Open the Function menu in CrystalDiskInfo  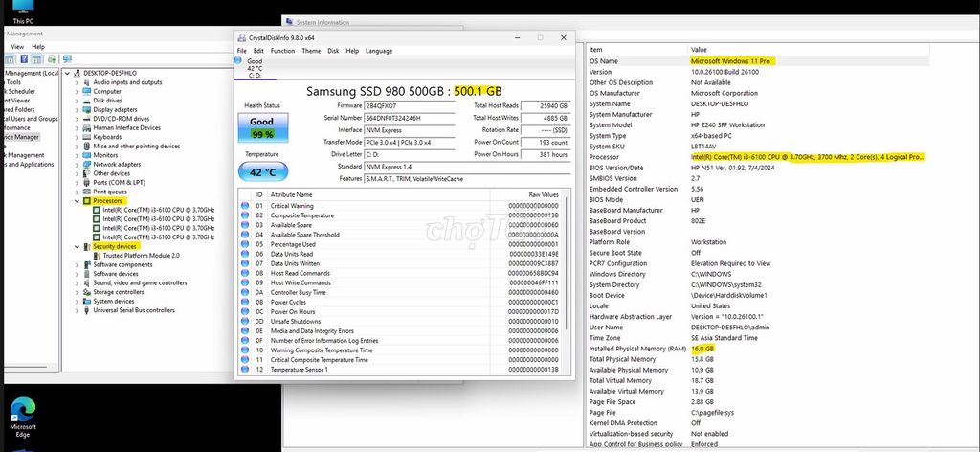(x=282, y=51)
